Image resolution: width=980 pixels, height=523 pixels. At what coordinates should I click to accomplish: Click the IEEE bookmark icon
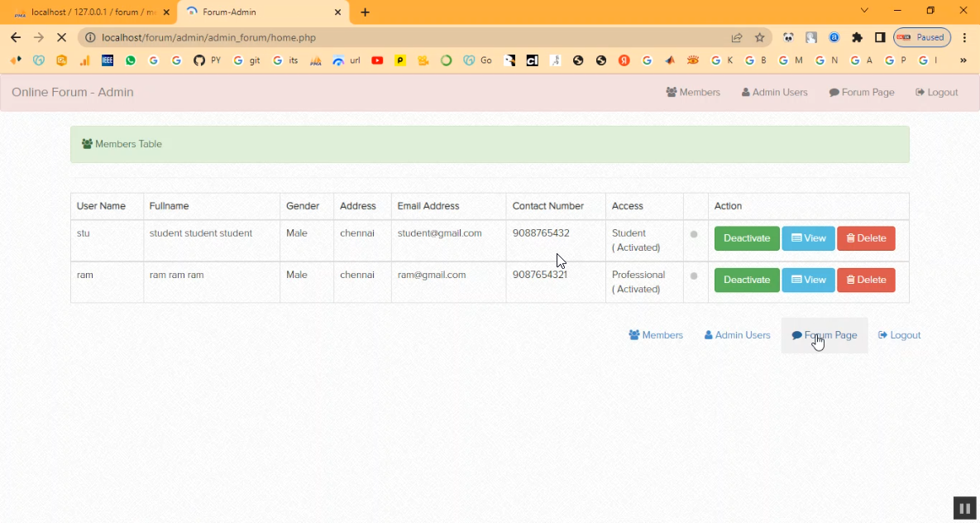(x=108, y=60)
